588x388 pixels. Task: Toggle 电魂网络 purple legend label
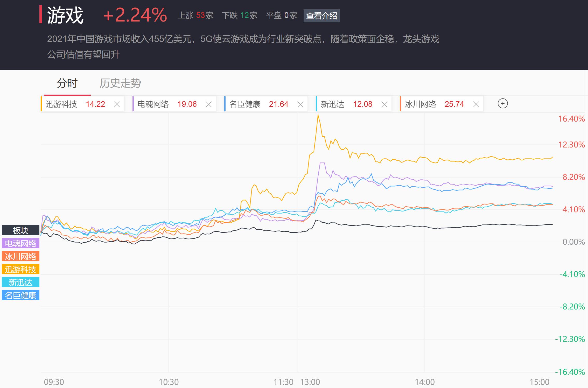(20, 243)
